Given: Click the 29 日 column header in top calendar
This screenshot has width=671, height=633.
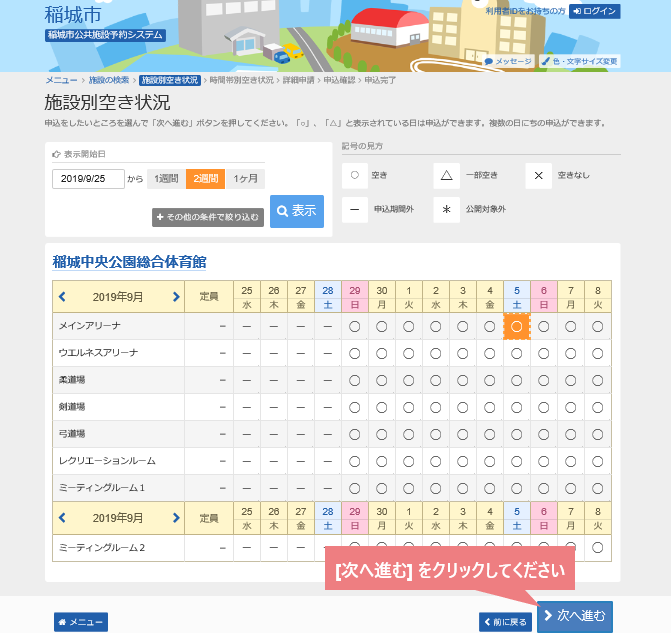Looking at the screenshot, I should [354, 297].
